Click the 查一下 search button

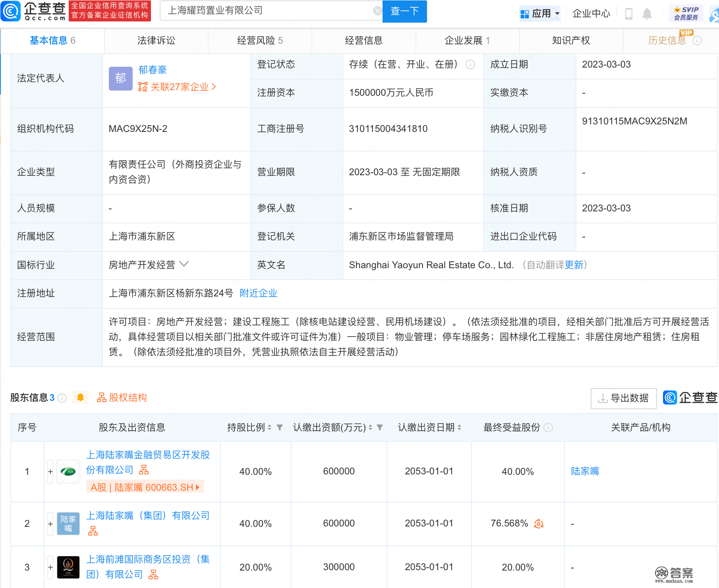[404, 11]
